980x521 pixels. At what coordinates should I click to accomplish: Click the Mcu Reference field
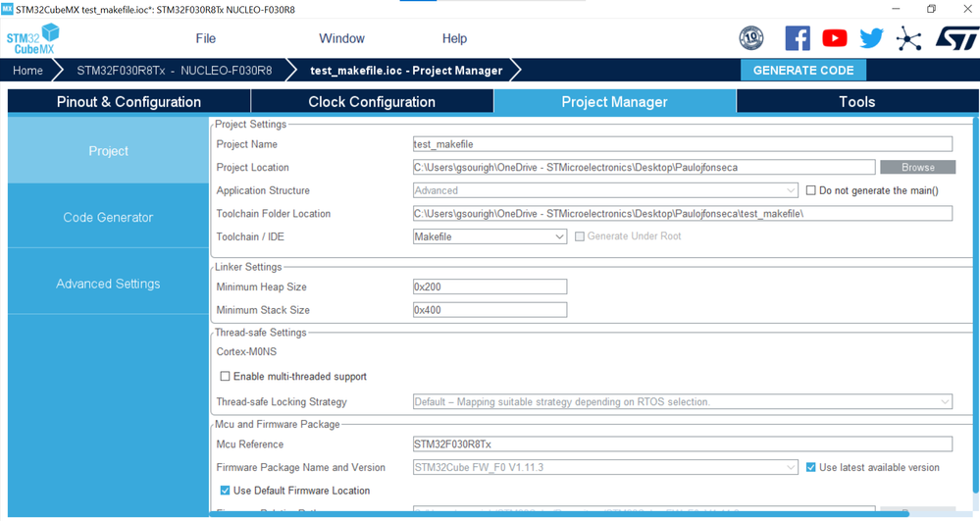click(683, 444)
